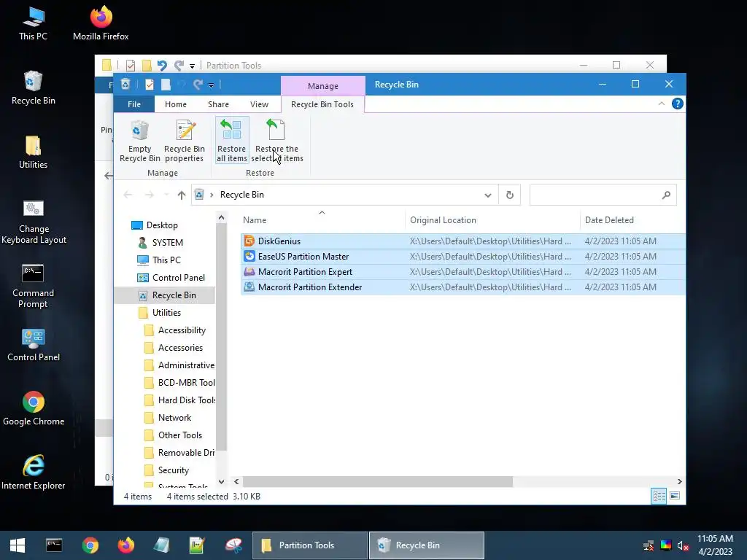This screenshot has width=747, height=560.
Task: Open Customize Quick Access Toolbar dropdown
Action: click(211, 85)
